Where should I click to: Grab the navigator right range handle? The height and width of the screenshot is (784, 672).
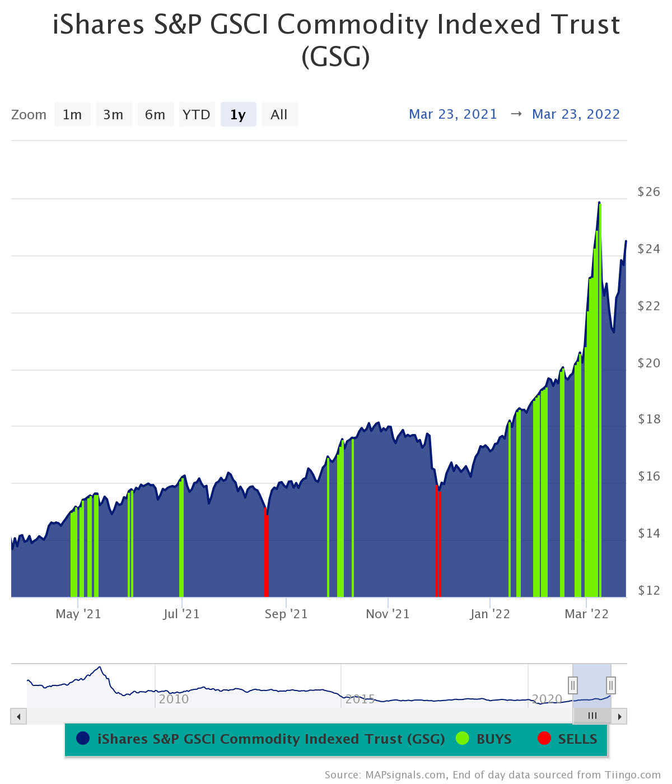[611, 685]
